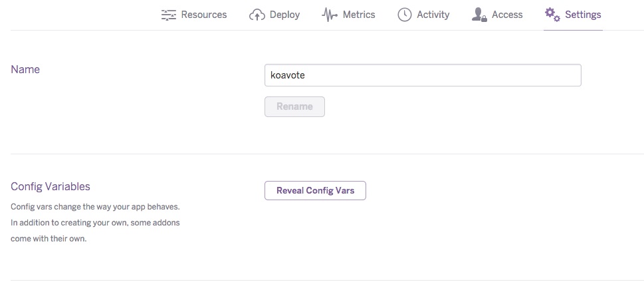Click the Metrics pulse waveform icon
The image size is (644, 284).
point(330,15)
